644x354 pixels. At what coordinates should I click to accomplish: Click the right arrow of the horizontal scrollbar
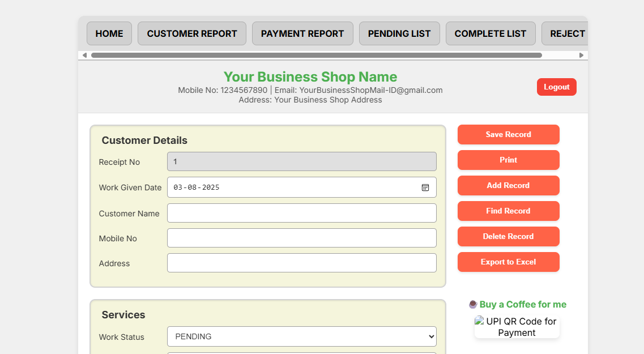[581, 55]
